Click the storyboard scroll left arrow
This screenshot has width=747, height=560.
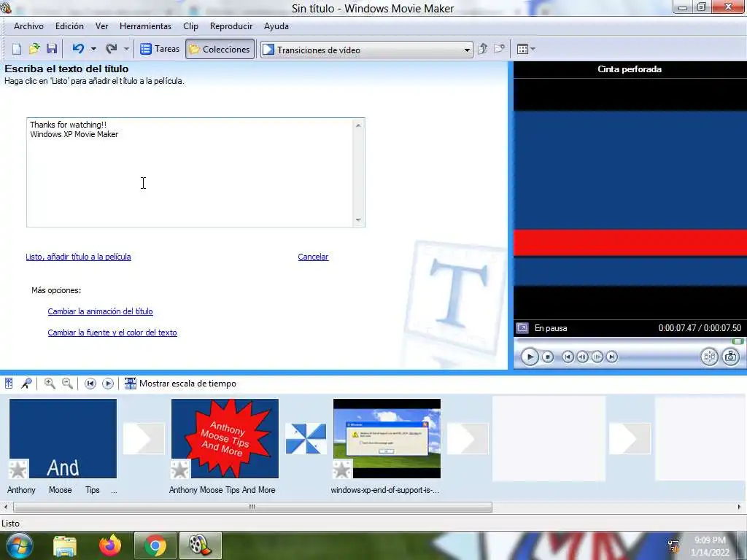click(x=6, y=507)
